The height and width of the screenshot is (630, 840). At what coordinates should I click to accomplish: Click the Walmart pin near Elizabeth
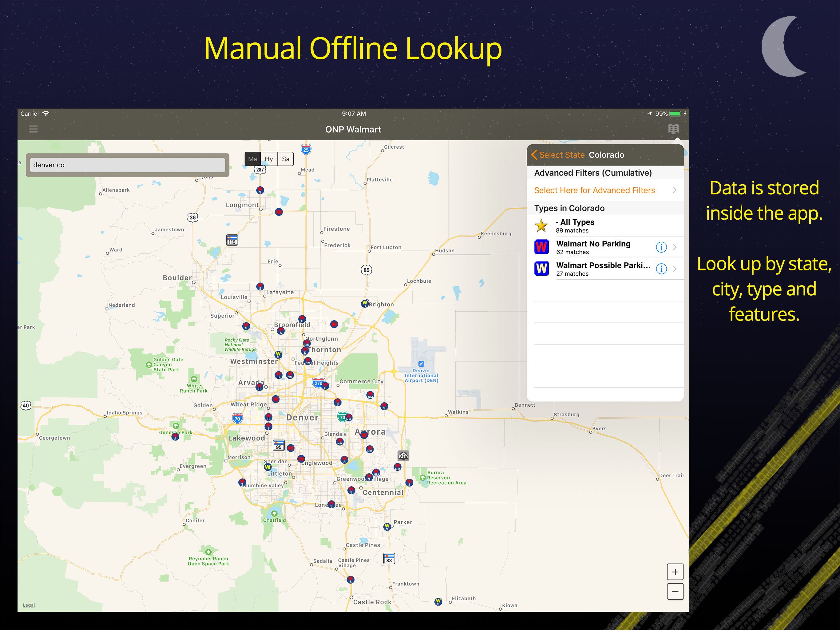pos(438,601)
